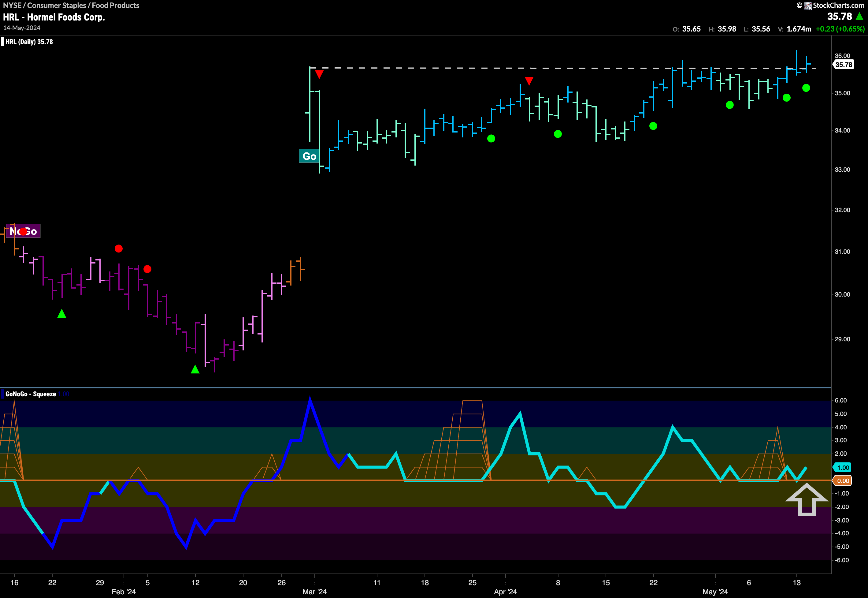Click the green up-arrow beside price 35.78

pyautogui.click(x=859, y=17)
